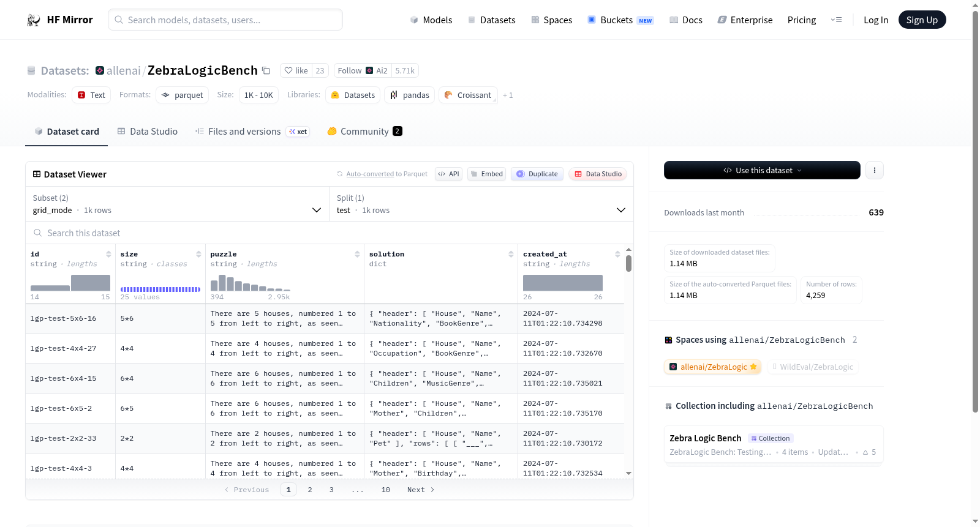Sort the id column with its sort arrows
Screen dimensions: 980x527
pyautogui.click(x=108, y=254)
